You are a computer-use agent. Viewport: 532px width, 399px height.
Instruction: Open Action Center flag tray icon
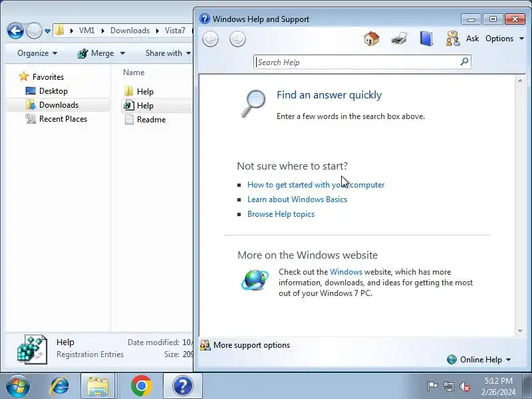point(432,386)
